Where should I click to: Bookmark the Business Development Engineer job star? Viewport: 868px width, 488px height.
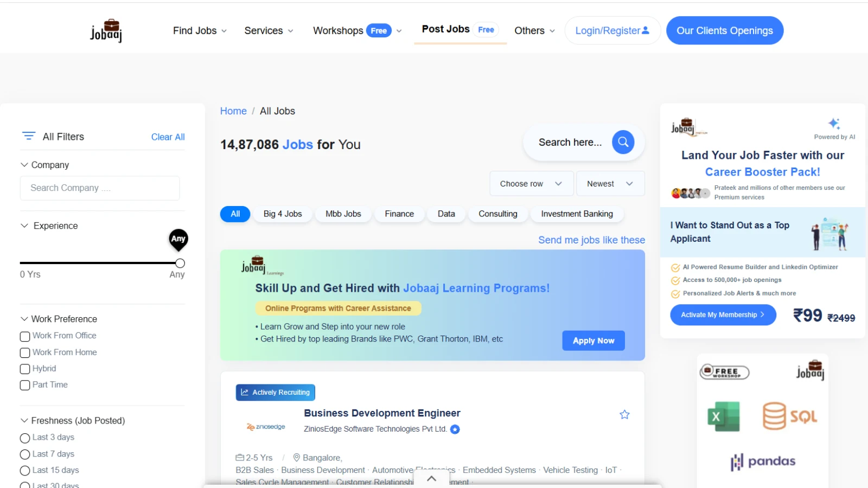(624, 415)
